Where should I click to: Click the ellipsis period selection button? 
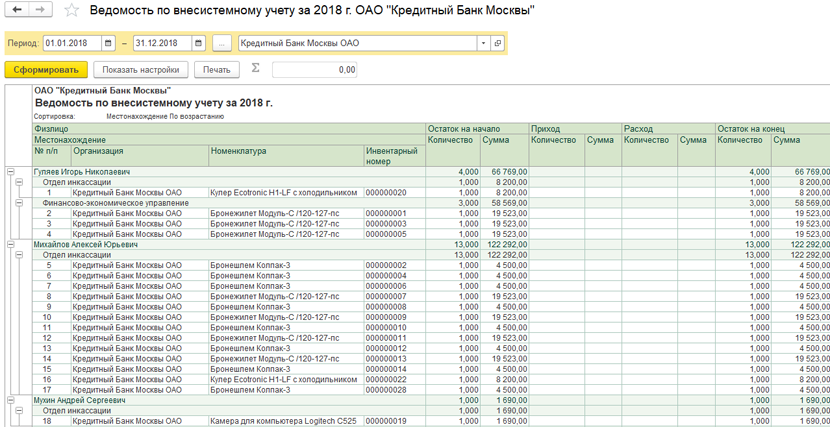[221, 44]
